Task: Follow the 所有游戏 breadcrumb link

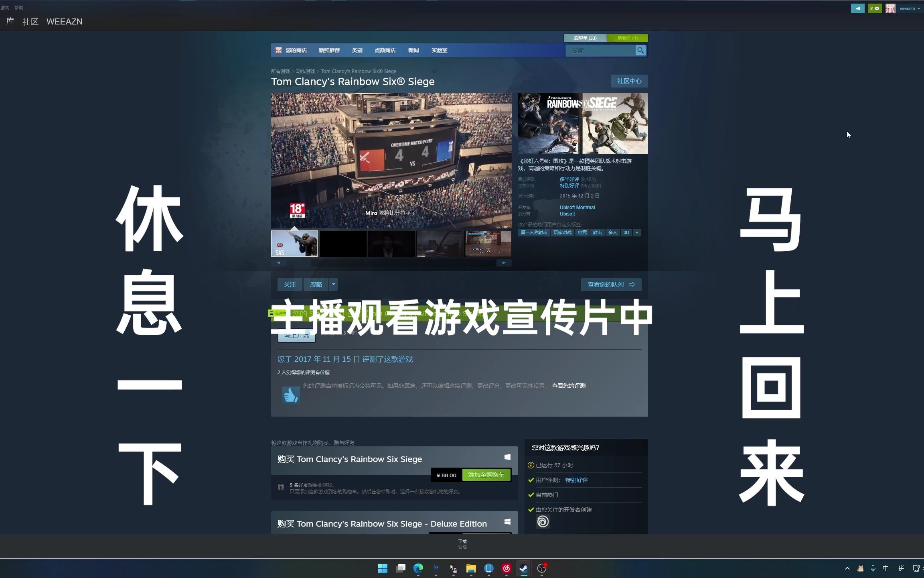Action: tap(281, 71)
